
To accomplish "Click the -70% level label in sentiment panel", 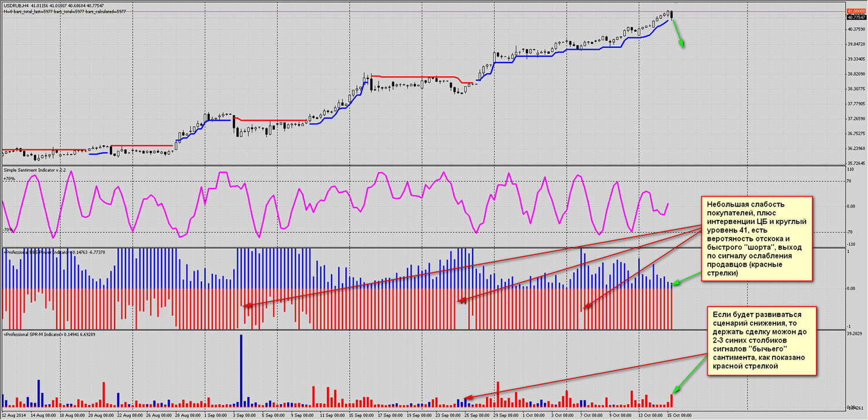I will click(x=9, y=230).
